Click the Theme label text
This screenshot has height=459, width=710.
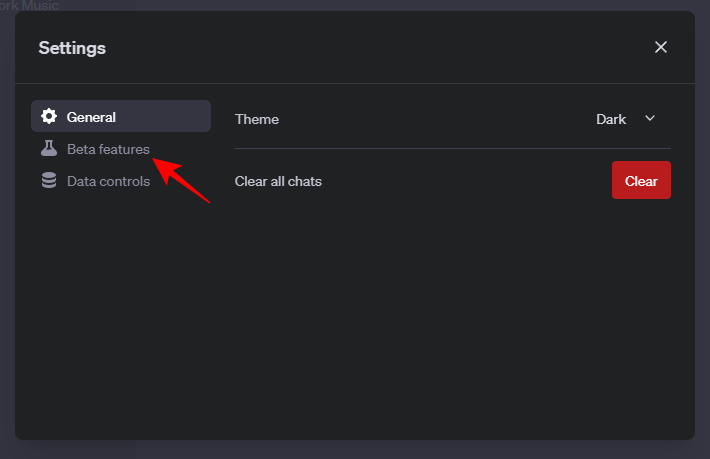pyautogui.click(x=257, y=119)
